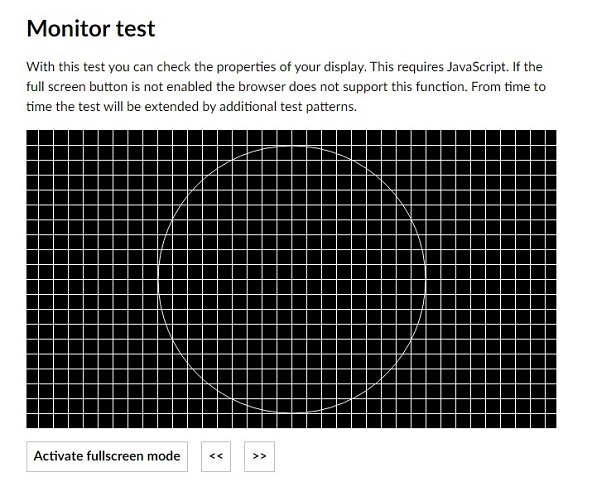592x482 pixels.
Task: Click the center of the circle pattern
Action: pos(292,279)
